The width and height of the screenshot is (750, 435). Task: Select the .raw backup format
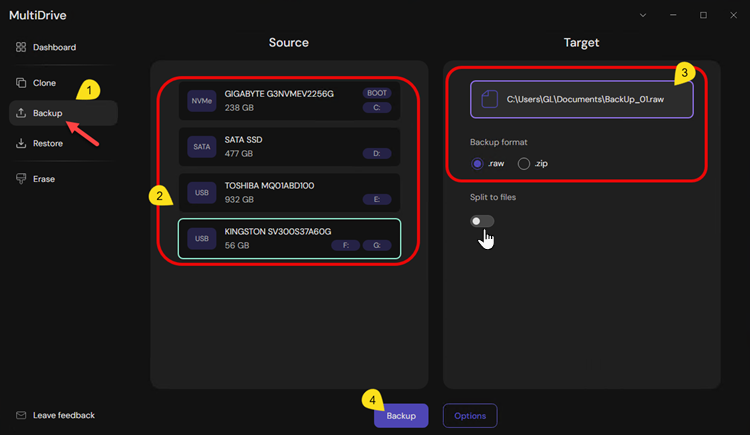(x=478, y=163)
